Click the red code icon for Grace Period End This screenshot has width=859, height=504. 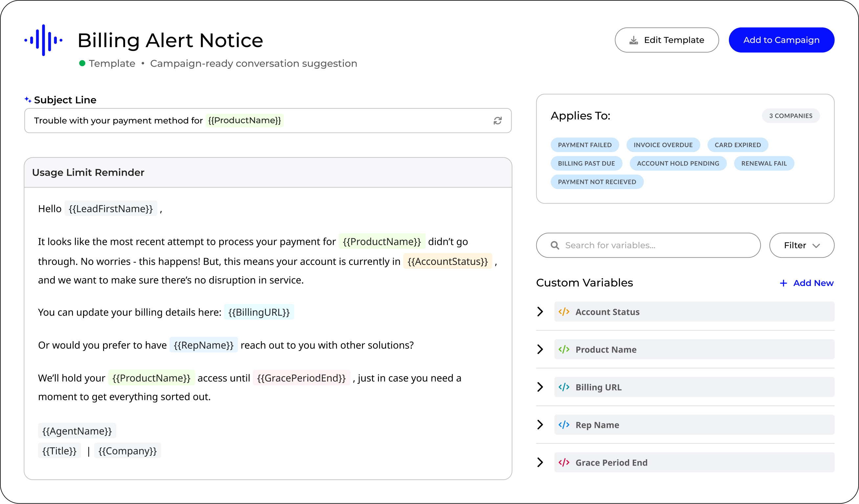pyautogui.click(x=564, y=462)
